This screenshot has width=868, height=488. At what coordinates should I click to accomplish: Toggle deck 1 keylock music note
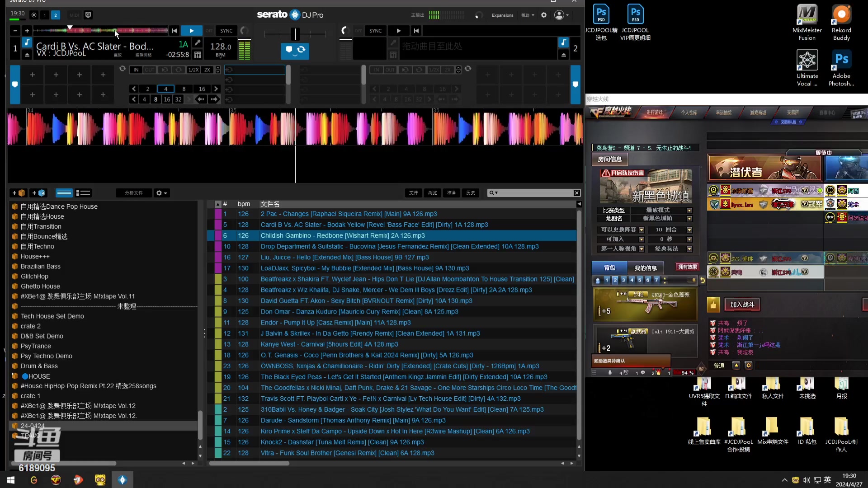27,42
